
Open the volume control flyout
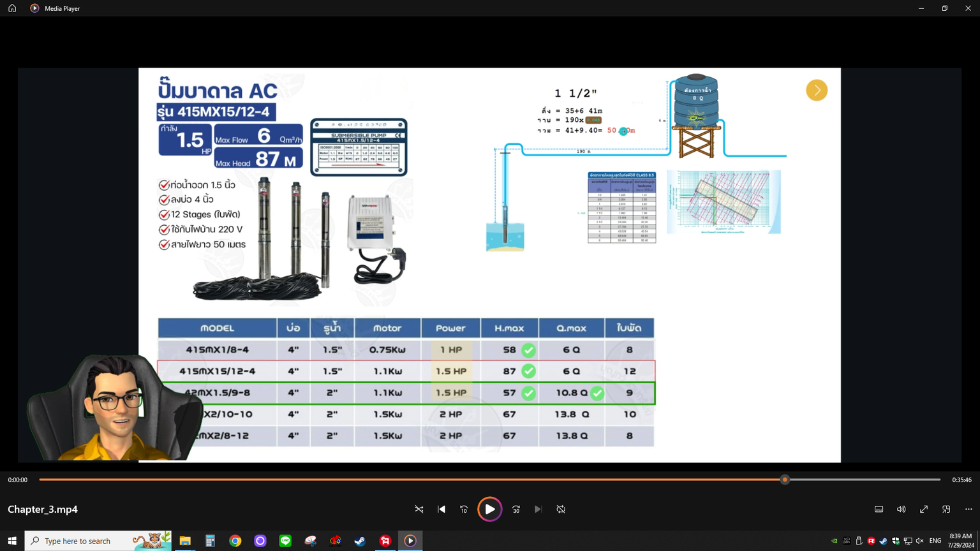pyautogui.click(x=901, y=510)
